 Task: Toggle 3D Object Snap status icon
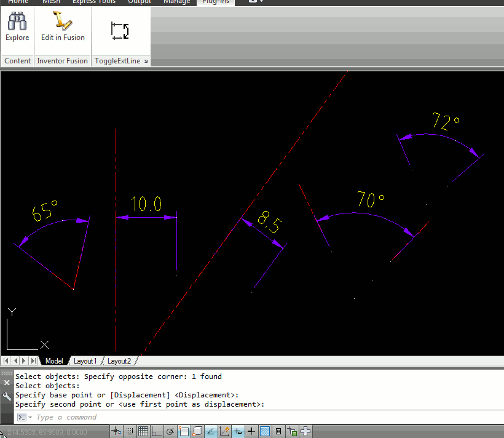tap(197, 431)
